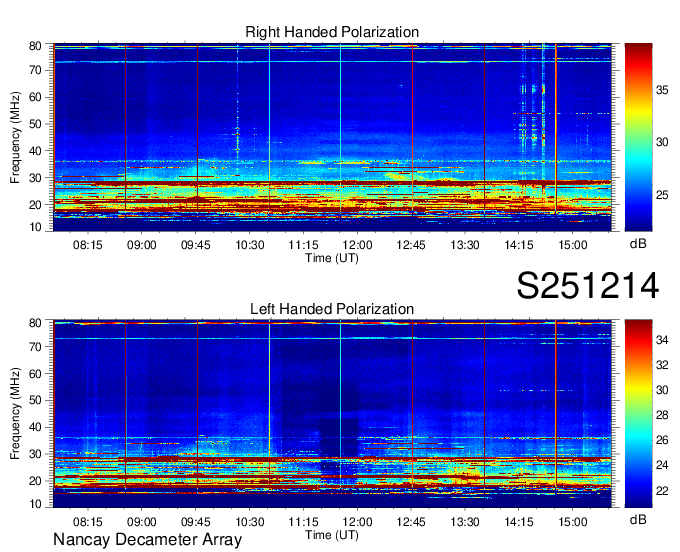
Task: Select the S251214 observation label
Action: (587, 287)
